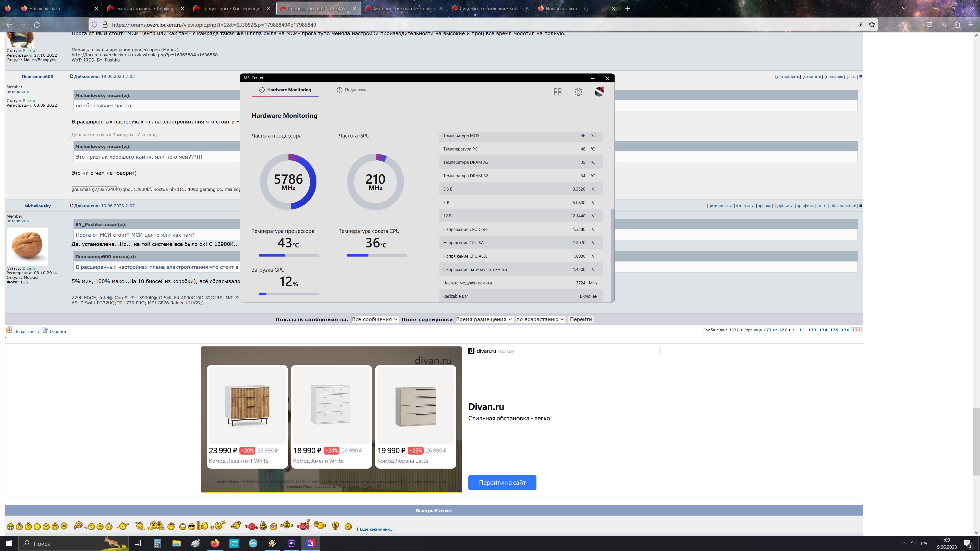Click 'Перейти на сайт' ad button
Screen dimensions: 980x551
[x=502, y=483]
